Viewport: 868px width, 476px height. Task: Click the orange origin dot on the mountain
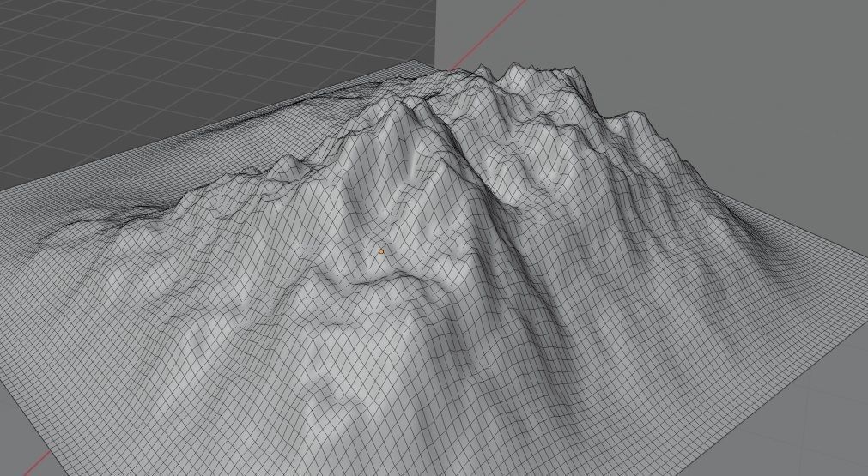(381, 251)
